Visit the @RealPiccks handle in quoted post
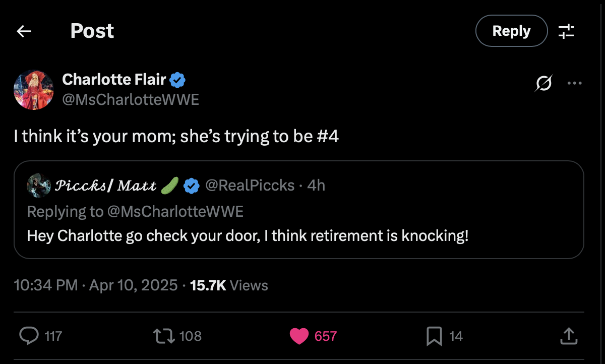Image resolution: width=605 pixels, height=364 pixels. coord(250,186)
